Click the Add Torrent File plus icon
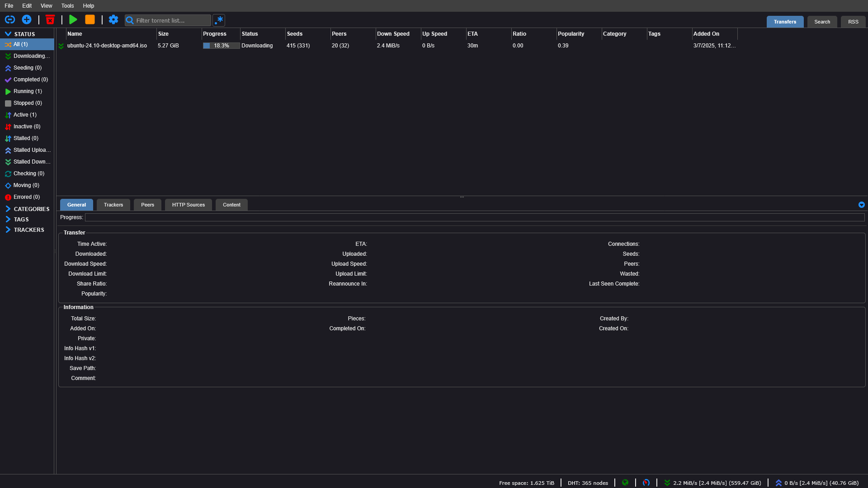Image resolution: width=868 pixels, height=488 pixels. coord(27,19)
